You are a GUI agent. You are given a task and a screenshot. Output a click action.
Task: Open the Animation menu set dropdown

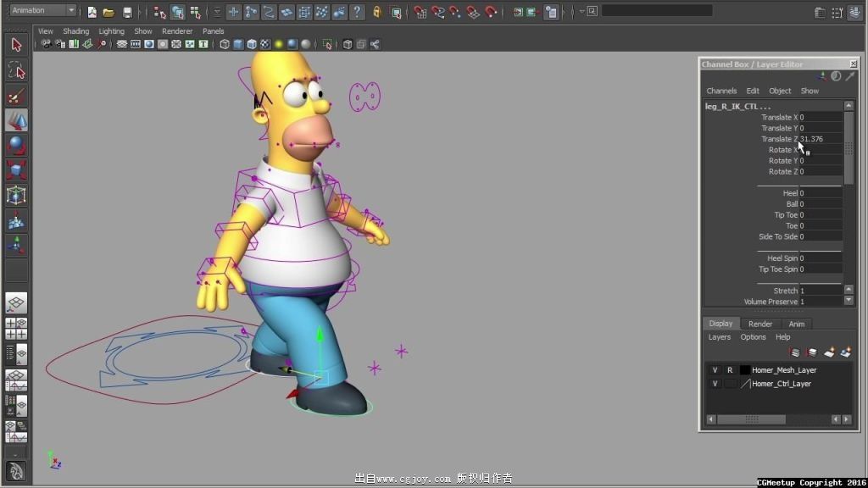click(42, 10)
